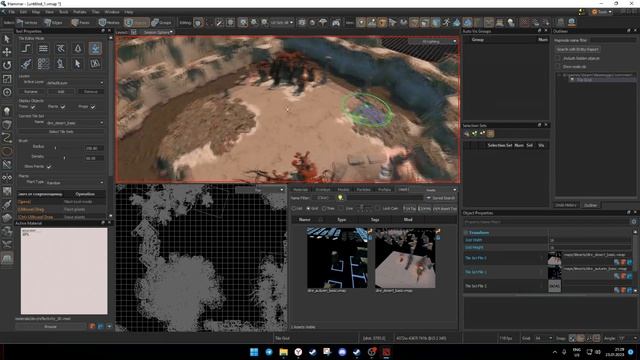The width and height of the screenshot is (640, 360).
Task: Choose the water drop tile mode icon
Action: pos(78,49)
